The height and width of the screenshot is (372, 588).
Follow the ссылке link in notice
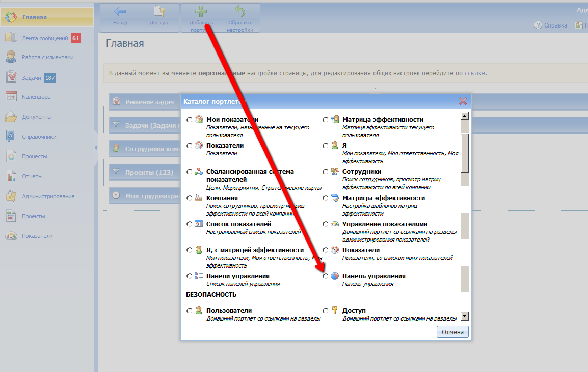pyautogui.click(x=475, y=73)
